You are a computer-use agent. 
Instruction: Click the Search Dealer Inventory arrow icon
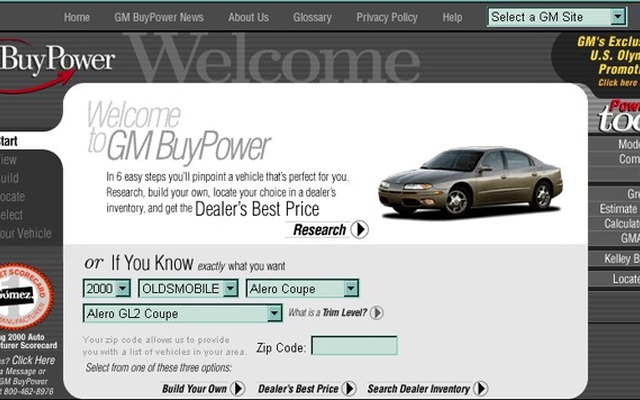click(x=480, y=388)
